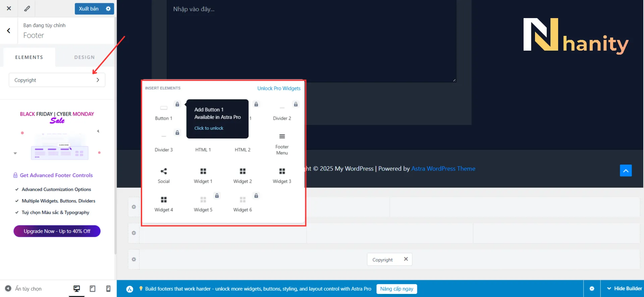Insert the HTML 2 element

pos(243,150)
